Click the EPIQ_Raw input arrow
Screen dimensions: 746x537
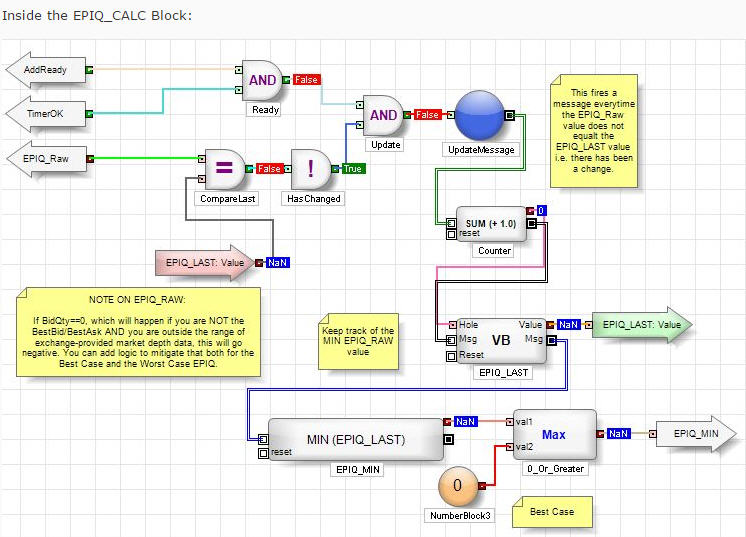click(x=44, y=158)
